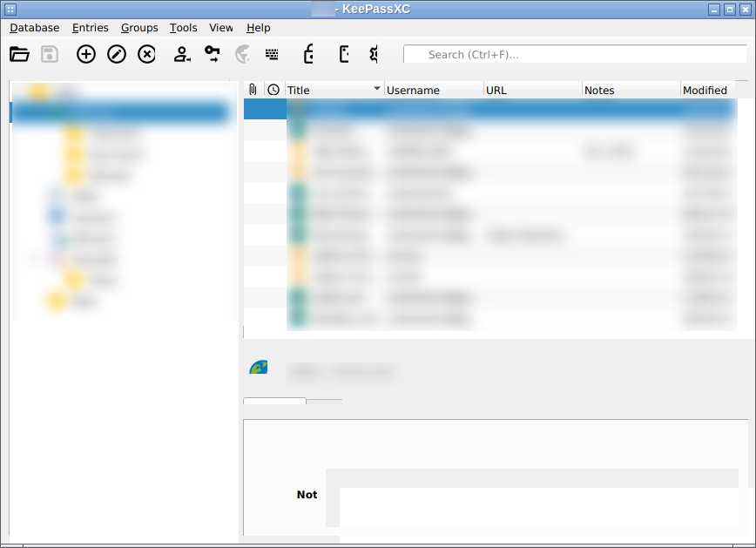Click inside the Search field
This screenshot has width=756, height=548.
pos(575,54)
